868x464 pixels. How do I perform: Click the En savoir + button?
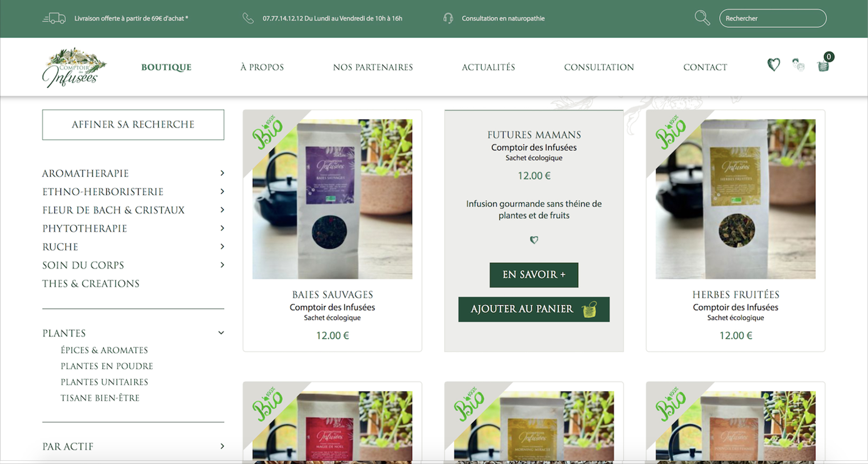[x=534, y=275]
